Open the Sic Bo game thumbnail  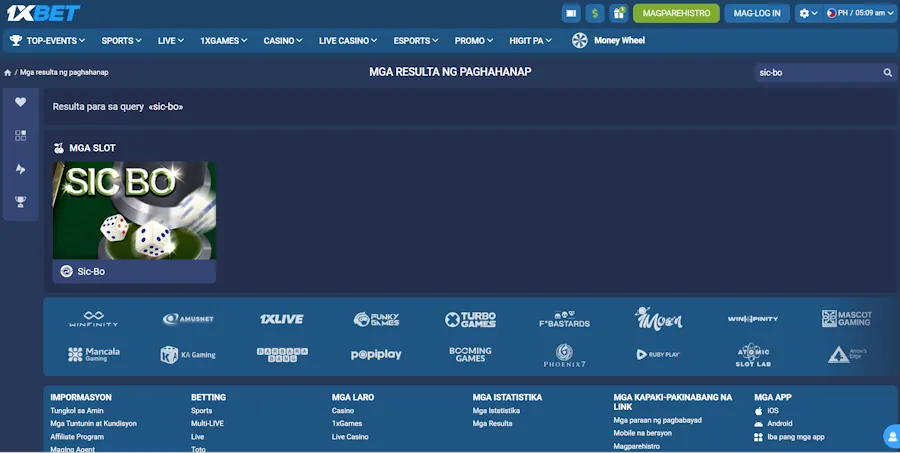pos(134,211)
